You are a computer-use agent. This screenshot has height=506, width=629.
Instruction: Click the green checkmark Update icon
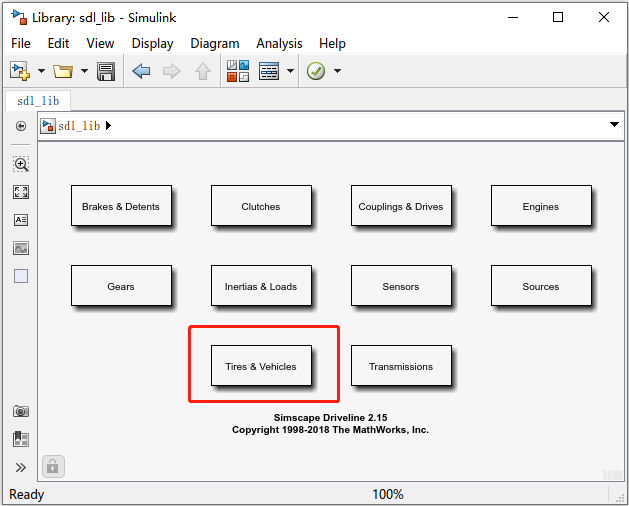tap(316, 71)
